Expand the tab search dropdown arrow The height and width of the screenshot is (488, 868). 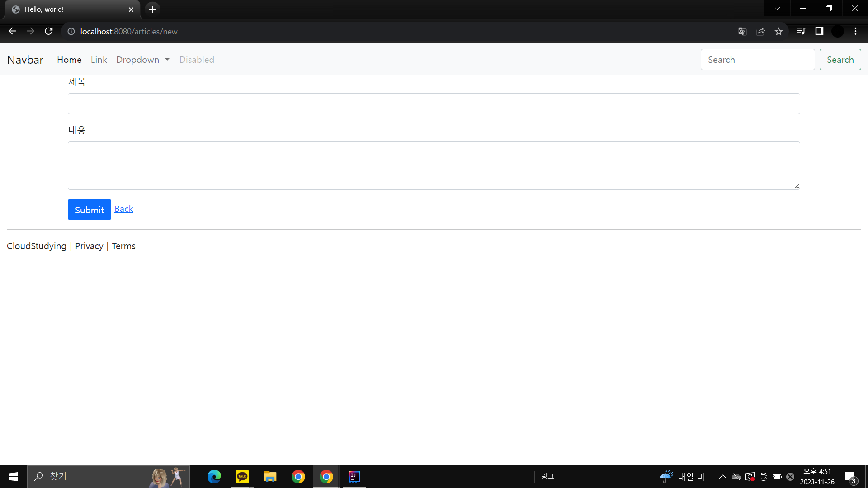(777, 9)
